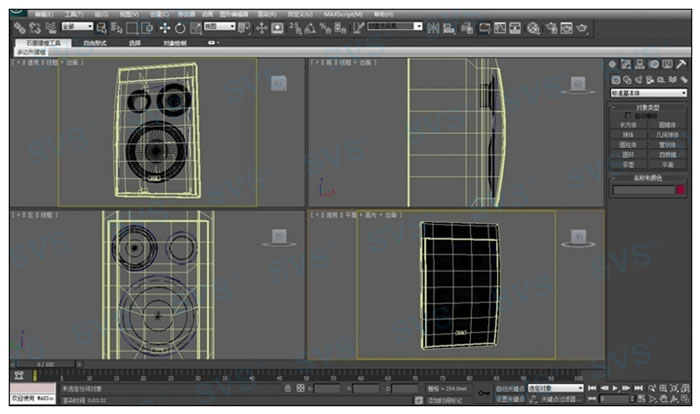
Task: Switch to the 自由形式 ribbon tab
Action: [x=94, y=43]
